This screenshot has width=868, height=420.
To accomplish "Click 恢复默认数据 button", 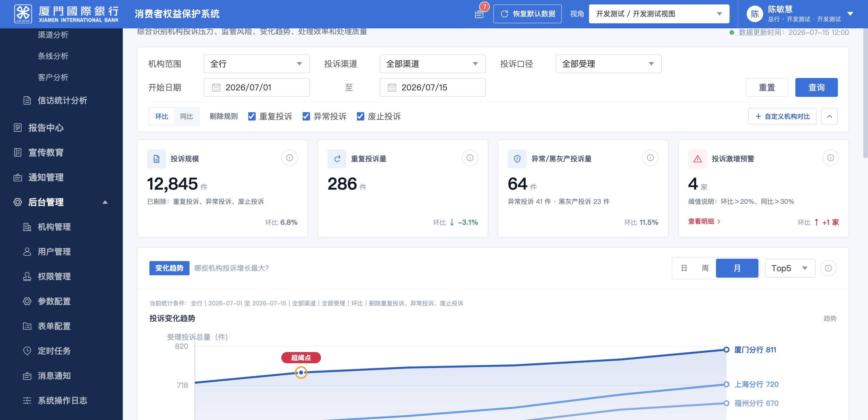I will pyautogui.click(x=527, y=14).
